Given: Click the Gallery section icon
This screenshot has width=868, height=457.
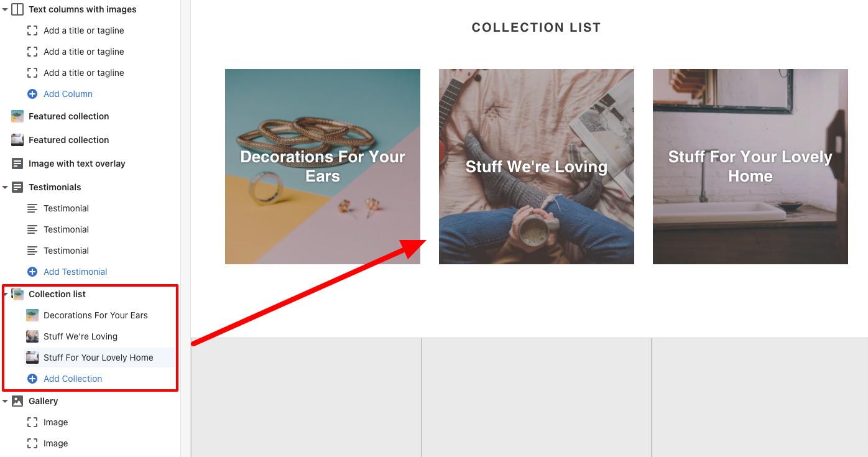Looking at the screenshot, I should (x=17, y=401).
